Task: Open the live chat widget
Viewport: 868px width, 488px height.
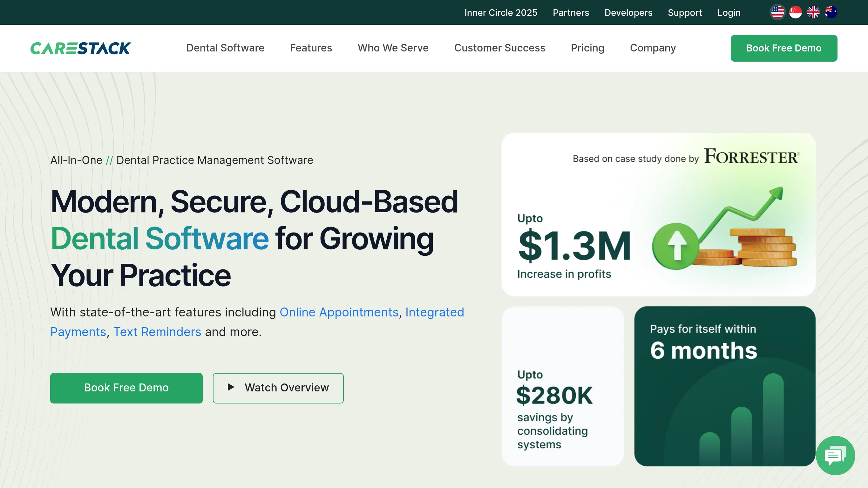Action: click(x=835, y=455)
